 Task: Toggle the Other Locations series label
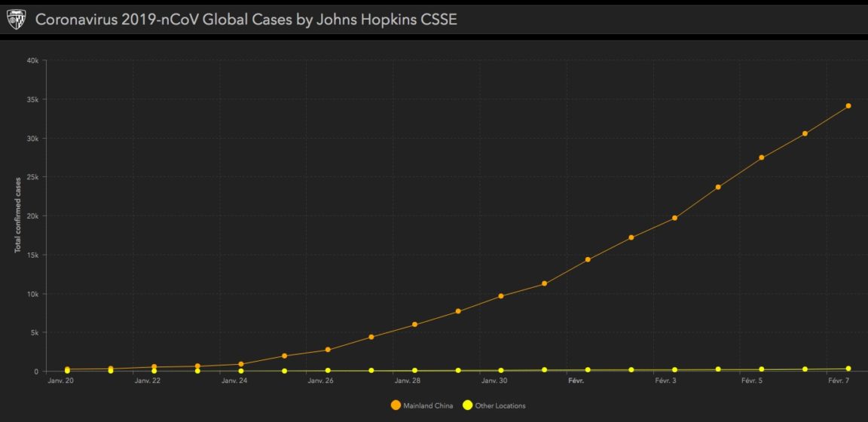[x=500, y=406]
